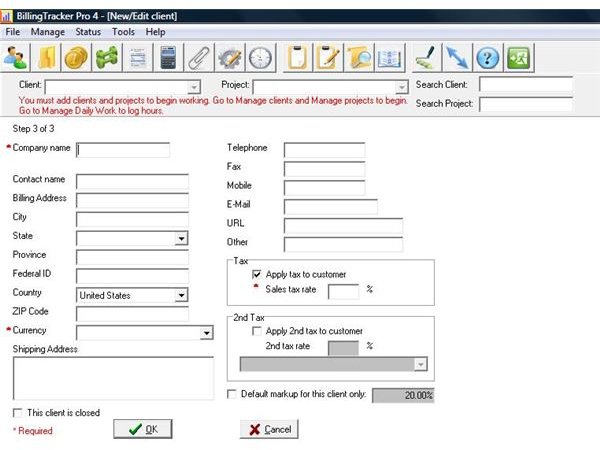Open the Country dropdown showing United States
The width and height of the screenshot is (600, 450).
[181, 295]
